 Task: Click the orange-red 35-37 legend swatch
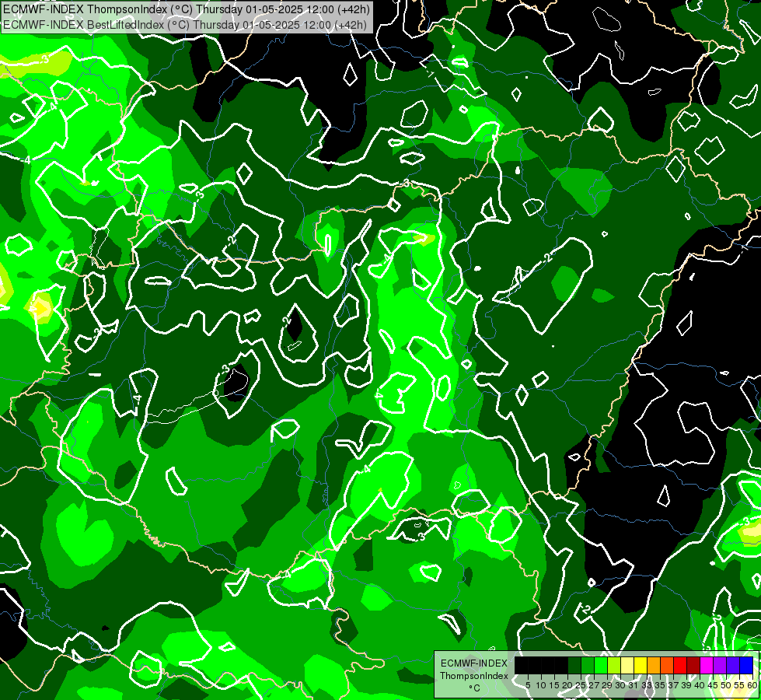(x=667, y=665)
